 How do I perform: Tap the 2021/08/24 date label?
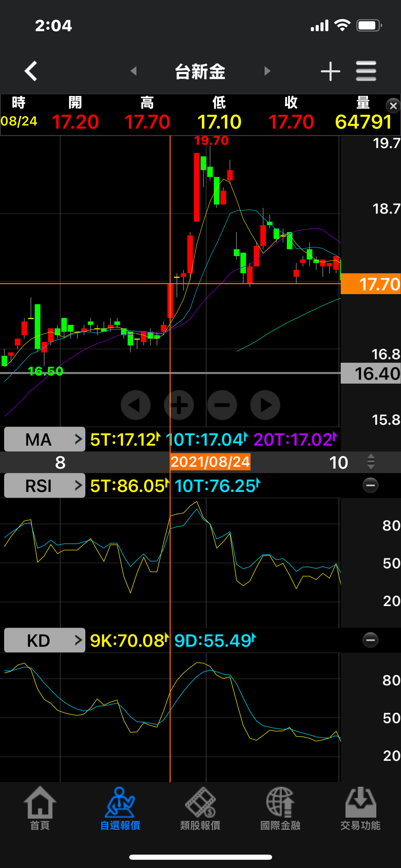pyautogui.click(x=210, y=462)
